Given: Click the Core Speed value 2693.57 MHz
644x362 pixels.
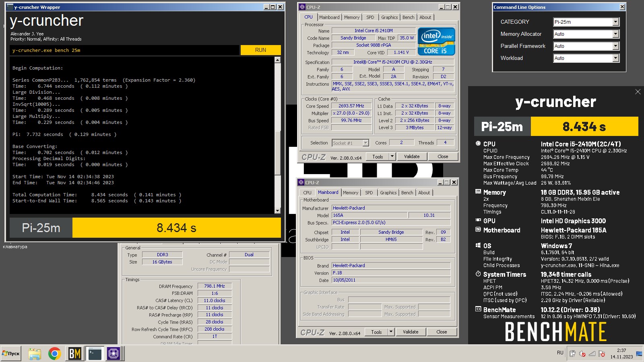Looking at the screenshot, I should point(351,106).
